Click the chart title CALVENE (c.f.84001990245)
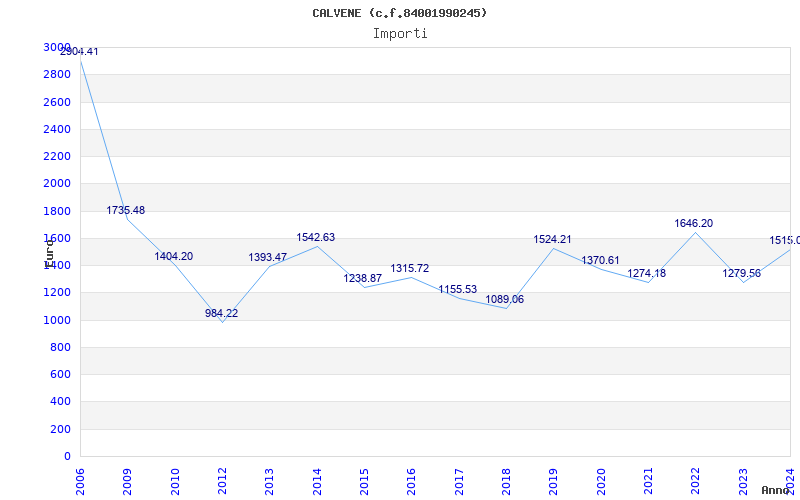This screenshot has height=500, width=800. [x=399, y=13]
